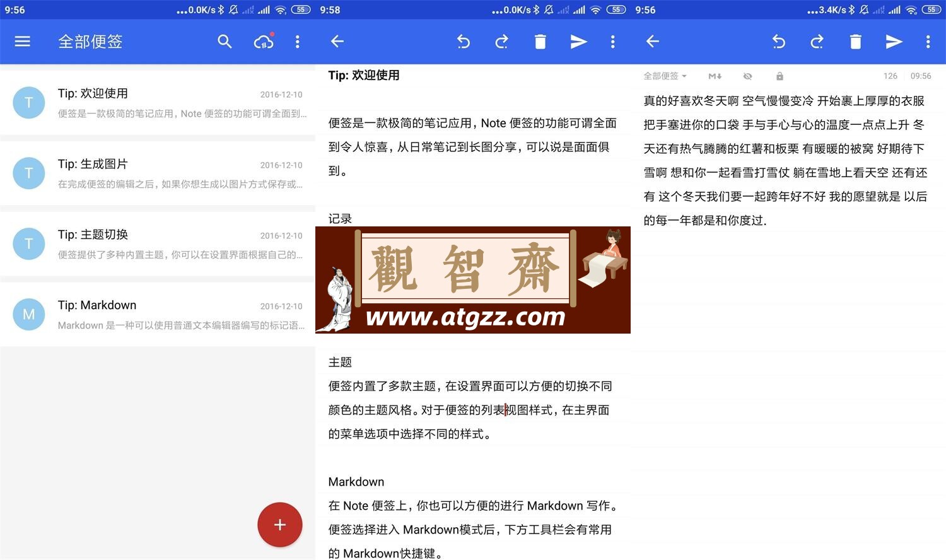Open the hamburger navigation menu beside 全部便签
This screenshot has width=946, height=560.
(x=23, y=42)
